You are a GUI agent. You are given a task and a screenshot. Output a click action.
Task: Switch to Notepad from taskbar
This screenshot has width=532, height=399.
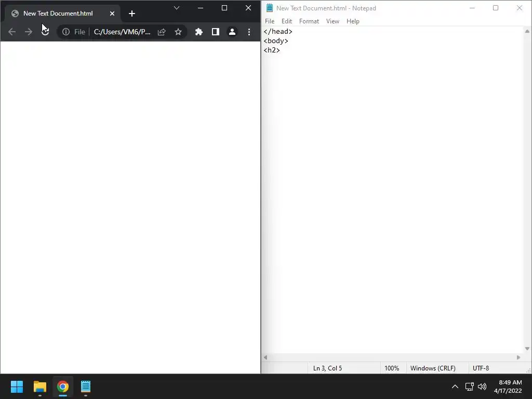pyautogui.click(x=86, y=387)
